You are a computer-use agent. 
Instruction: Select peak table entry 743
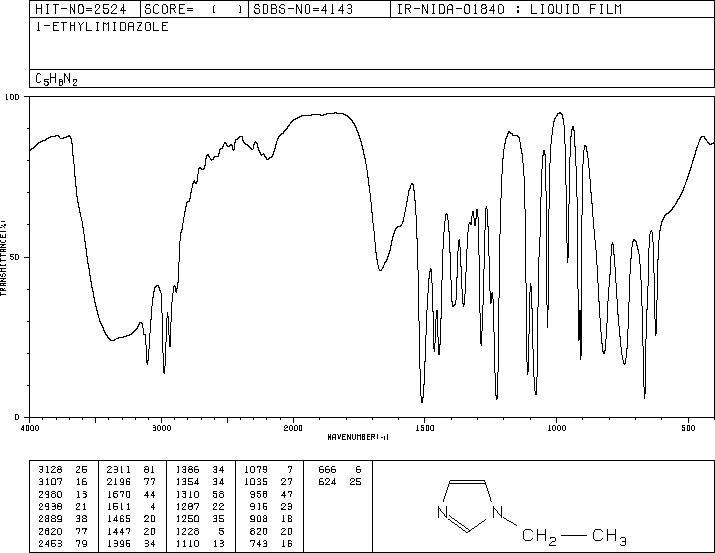(x=259, y=543)
